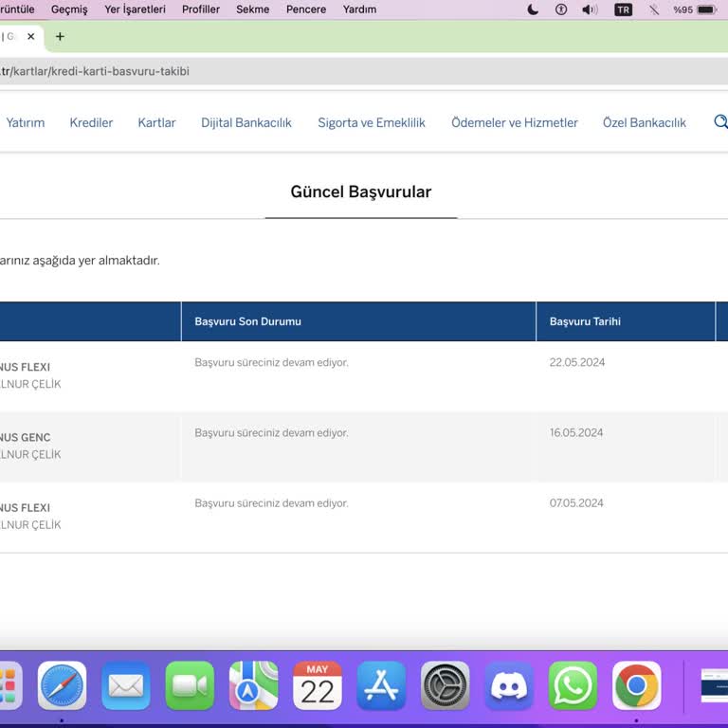Open accessibility shortcuts menu bar icon
The image size is (728, 728).
[561, 9]
